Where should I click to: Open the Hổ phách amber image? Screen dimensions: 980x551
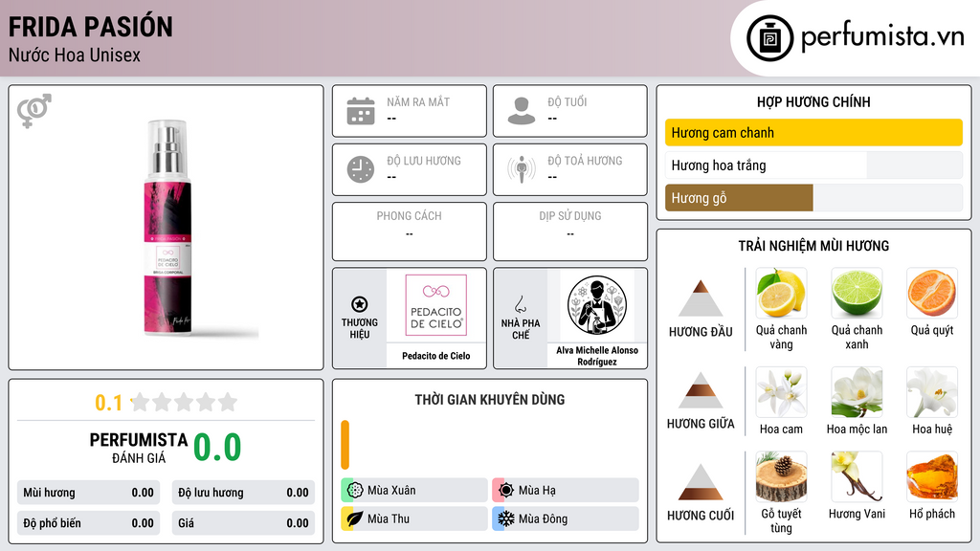click(932, 477)
